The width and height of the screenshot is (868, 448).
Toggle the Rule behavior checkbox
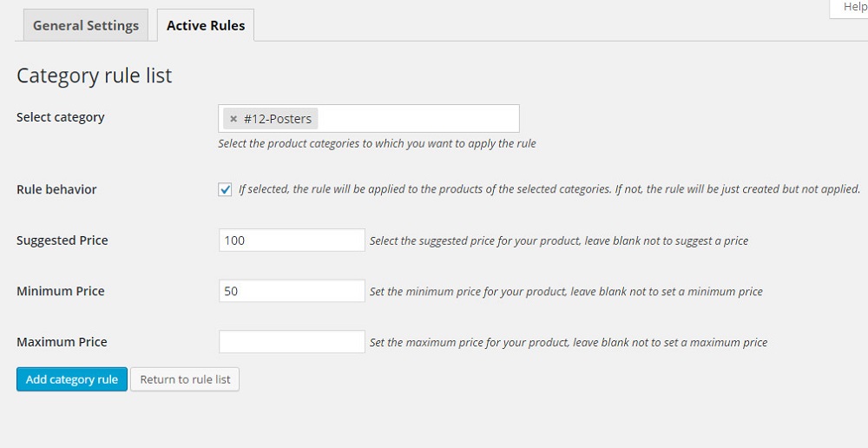[x=225, y=189]
